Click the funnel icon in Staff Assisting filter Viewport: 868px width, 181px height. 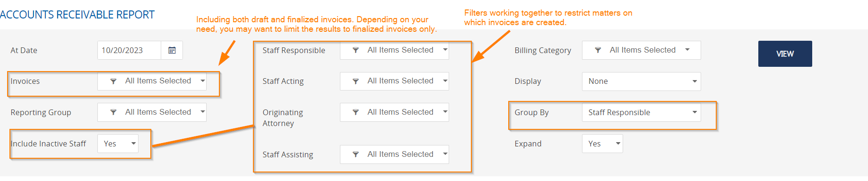[356, 154]
